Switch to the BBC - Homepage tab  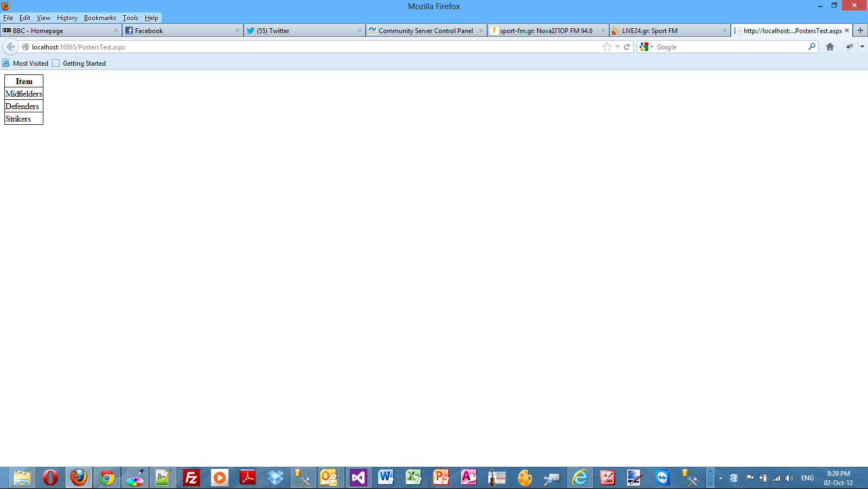click(x=61, y=30)
